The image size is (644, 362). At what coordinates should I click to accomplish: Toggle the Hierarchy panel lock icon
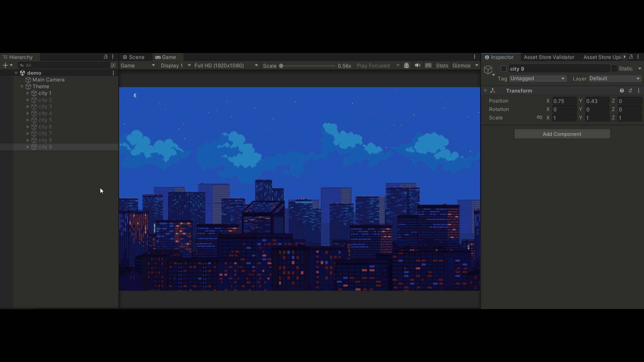click(x=106, y=57)
